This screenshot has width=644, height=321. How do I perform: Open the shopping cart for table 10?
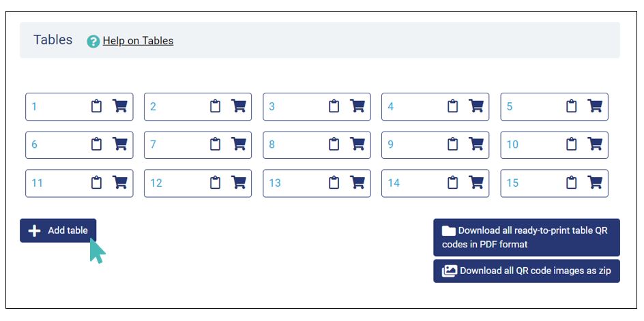(x=595, y=144)
